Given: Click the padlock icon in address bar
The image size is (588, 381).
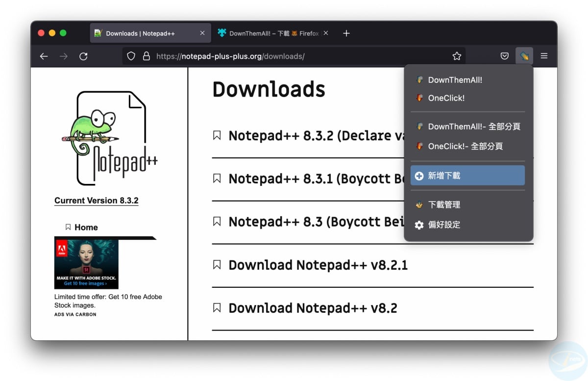Looking at the screenshot, I should [146, 56].
